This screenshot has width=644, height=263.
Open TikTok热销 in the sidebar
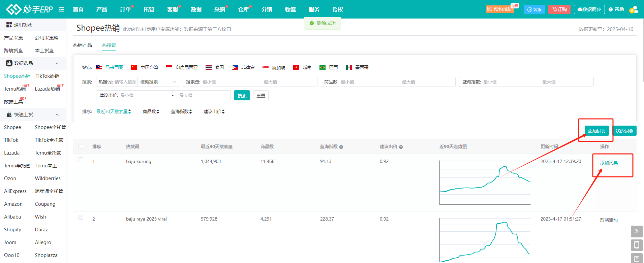point(48,76)
